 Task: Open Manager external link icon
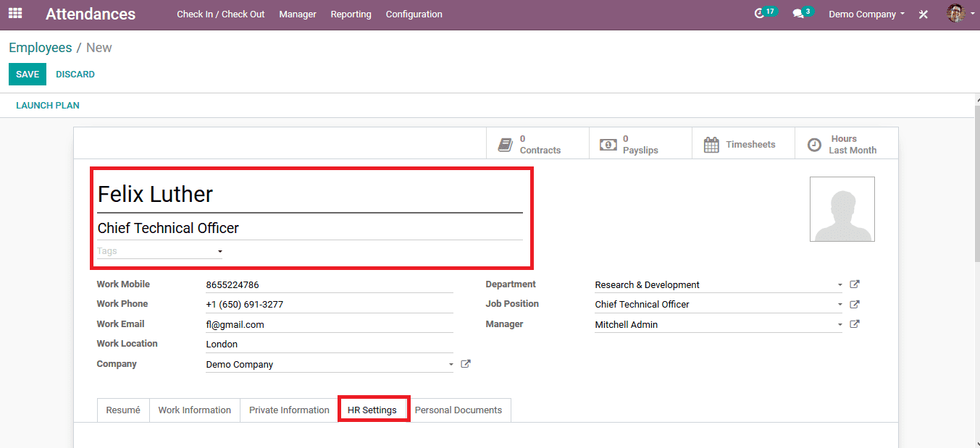click(x=855, y=324)
